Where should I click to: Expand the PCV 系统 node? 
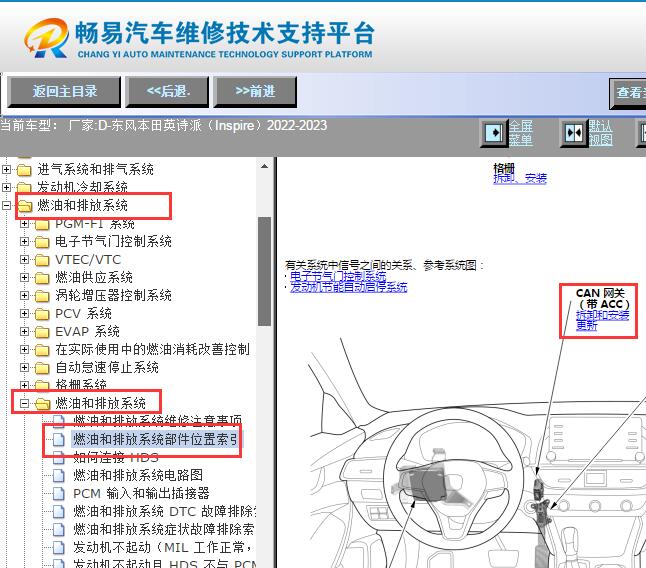(x=25, y=313)
